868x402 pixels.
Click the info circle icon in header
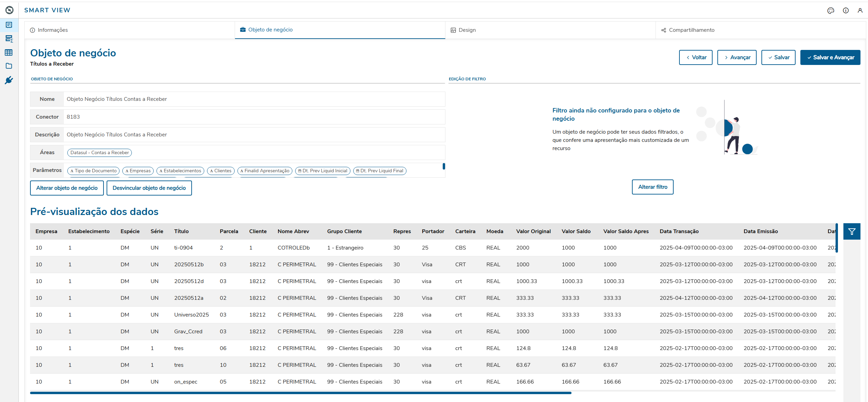(845, 11)
